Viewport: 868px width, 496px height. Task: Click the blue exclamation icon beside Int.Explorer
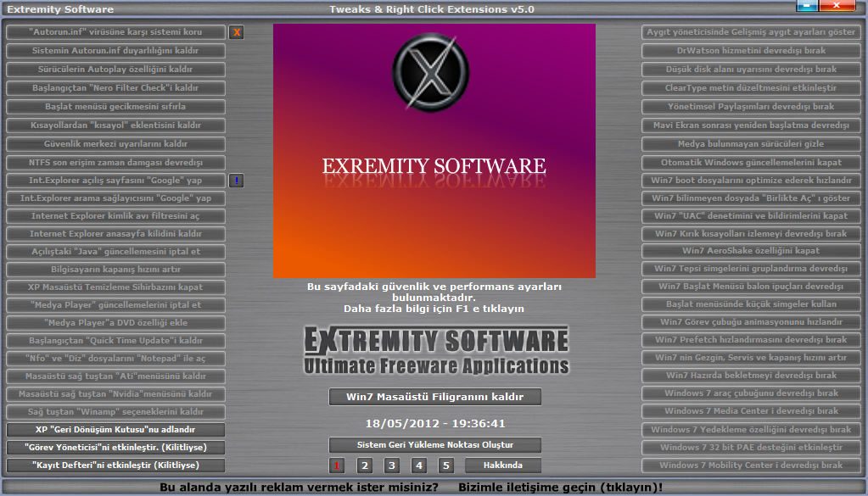[237, 181]
